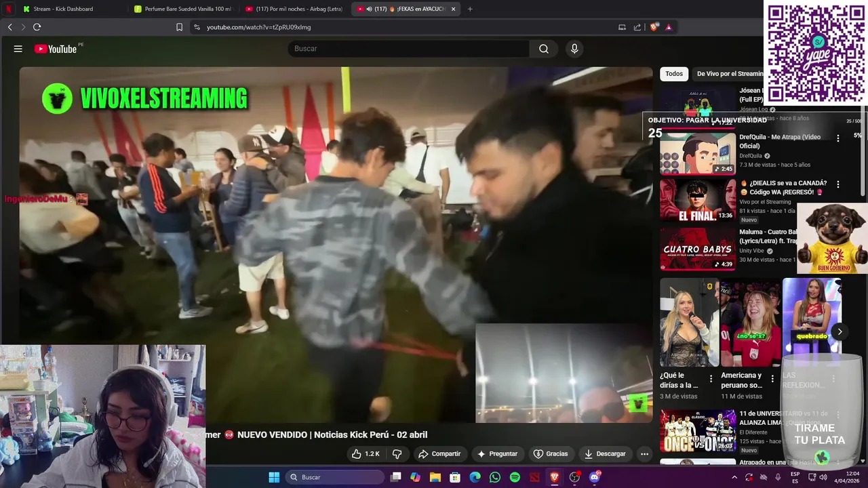Open '11 de UNIVERSITARIO vs 11 de' title

coord(783,418)
